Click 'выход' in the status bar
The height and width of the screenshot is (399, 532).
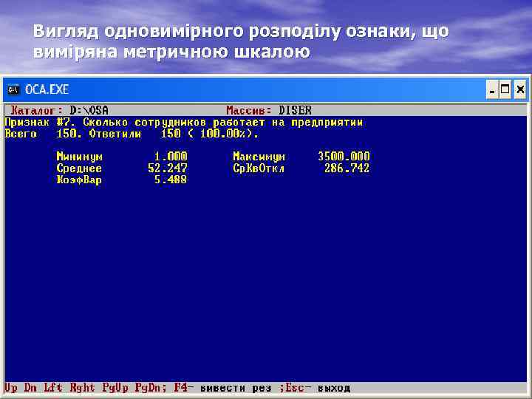pyautogui.click(x=333, y=387)
